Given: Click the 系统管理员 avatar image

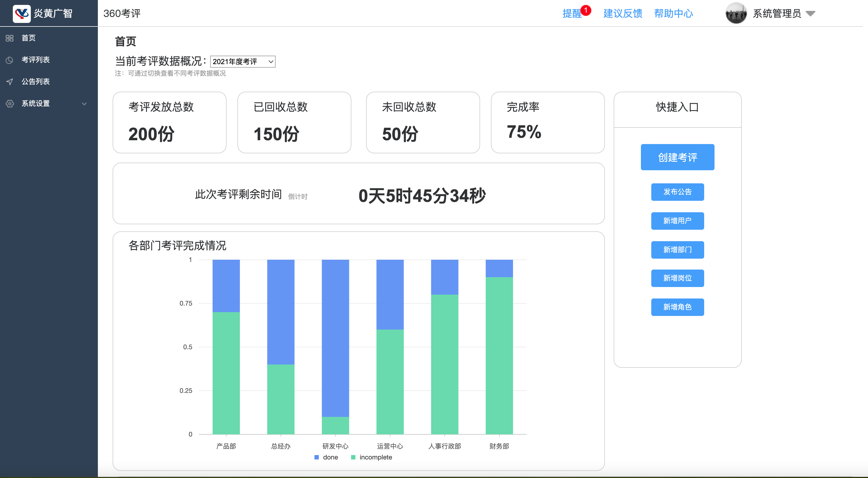Looking at the screenshot, I should (x=736, y=13).
